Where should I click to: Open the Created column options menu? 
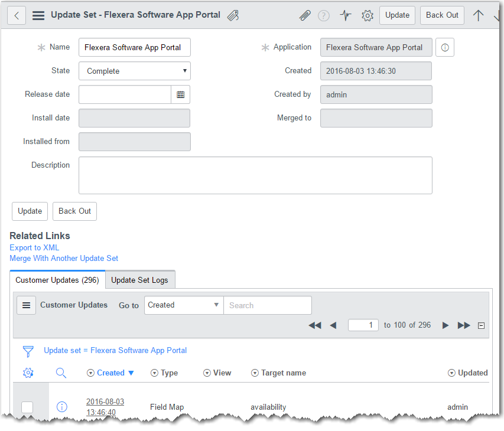[90, 373]
